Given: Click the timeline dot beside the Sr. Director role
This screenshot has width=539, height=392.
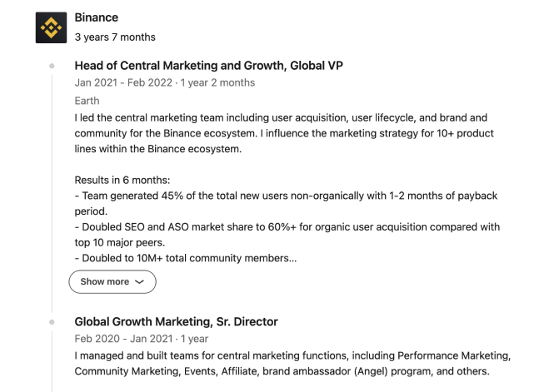Looking at the screenshot, I should pyautogui.click(x=52, y=322).
